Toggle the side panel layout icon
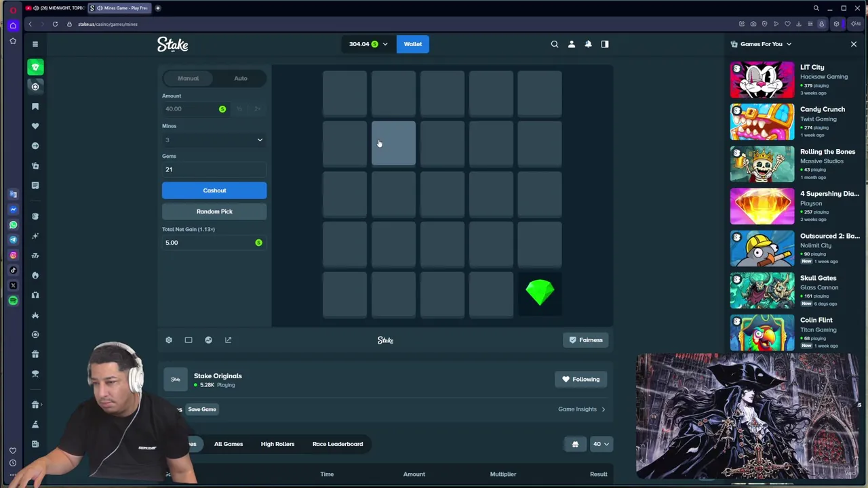Screen dimensions: 868x488 coord(605,44)
